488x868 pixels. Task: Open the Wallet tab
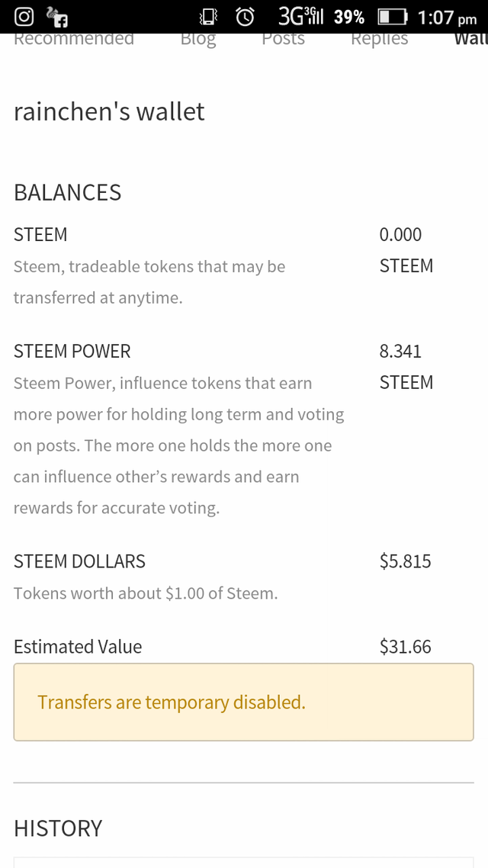point(470,39)
